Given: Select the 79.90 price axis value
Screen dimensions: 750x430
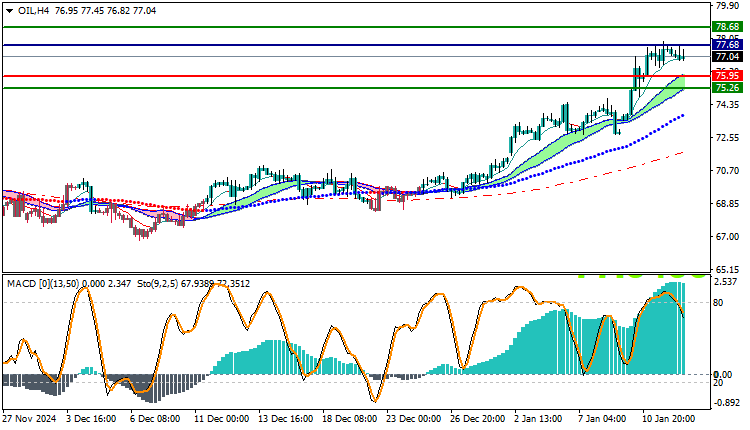Looking at the screenshot, I should 727,6.
